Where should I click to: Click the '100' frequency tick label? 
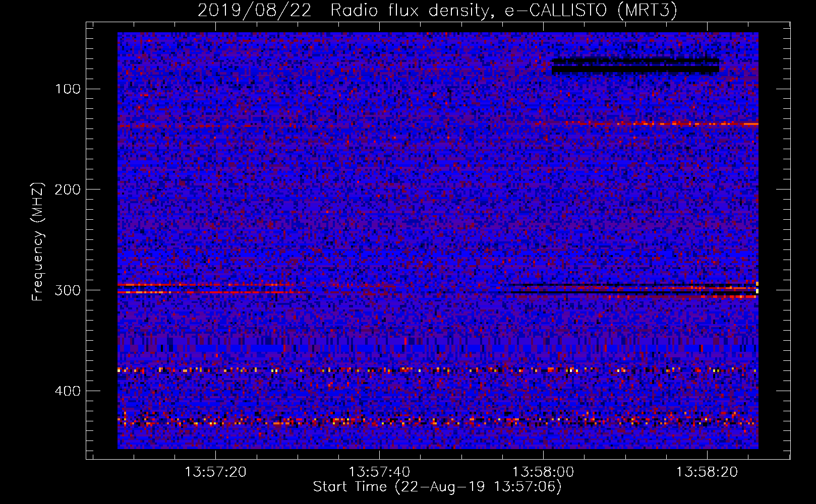(x=68, y=89)
